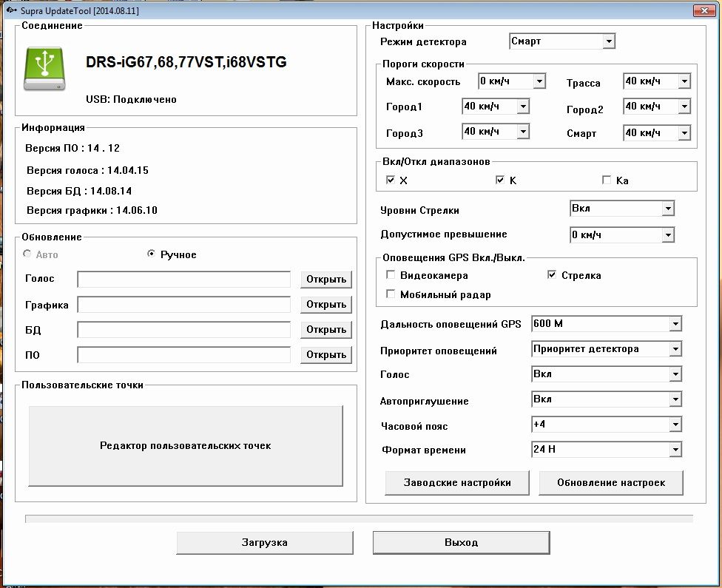The image size is (722, 588).
Task: Click the download progress bar
Action: pyautogui.click(x=360, y=519)
